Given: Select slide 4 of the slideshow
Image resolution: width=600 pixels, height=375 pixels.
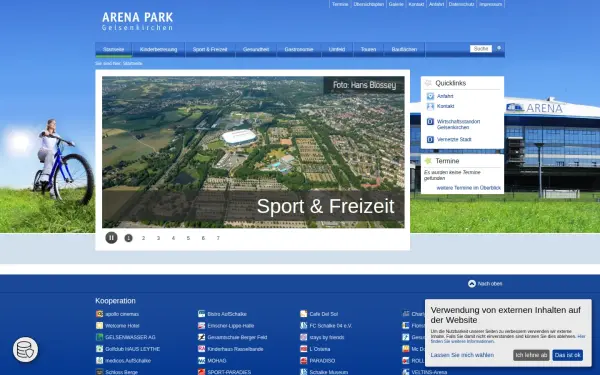Looking at the screenshot, I should [x=173, y=238].
